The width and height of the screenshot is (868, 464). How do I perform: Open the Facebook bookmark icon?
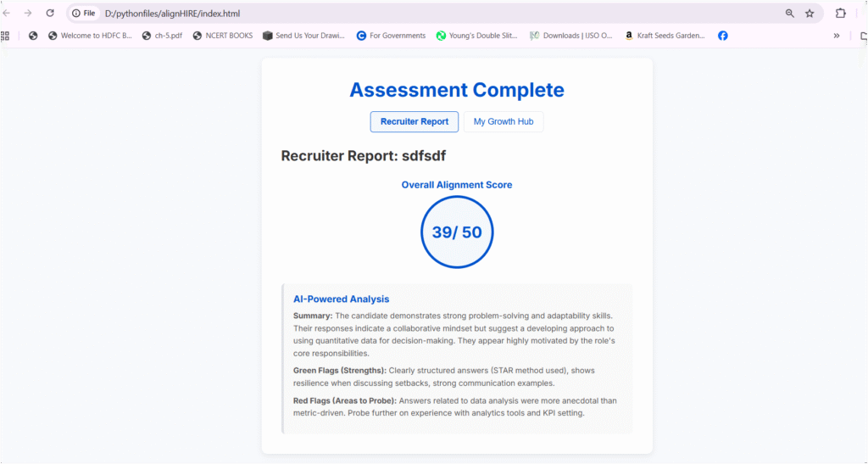(722, 36)
